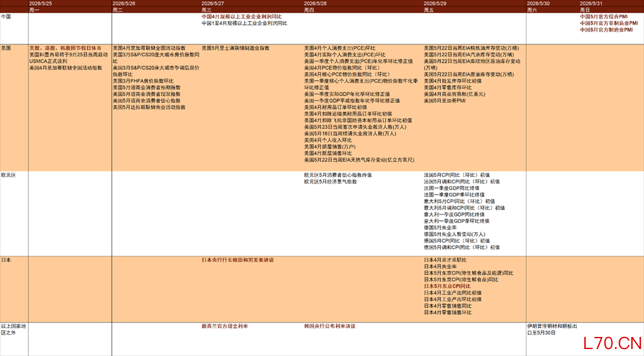The height and width of the screenshot is (356, 644).
Task: Click 美国5月芝加哥PMI entry
Action: (x=444, y=101)
